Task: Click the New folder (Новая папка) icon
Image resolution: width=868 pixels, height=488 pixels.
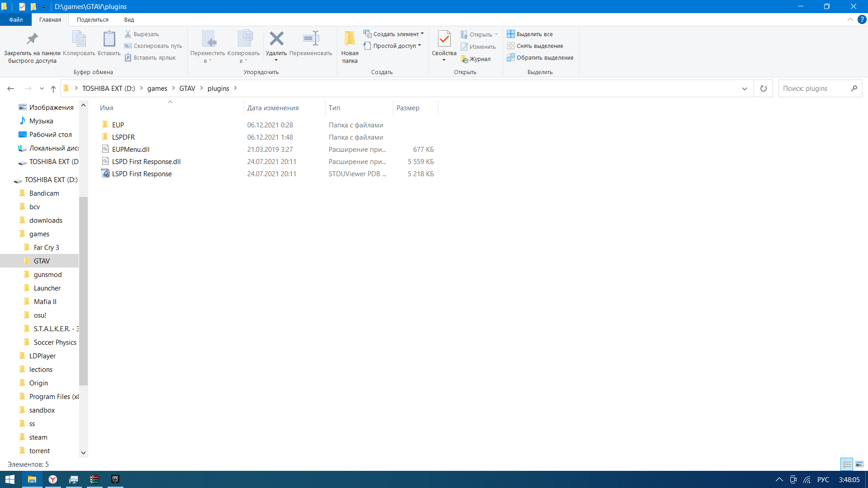Action: [349, 39]
